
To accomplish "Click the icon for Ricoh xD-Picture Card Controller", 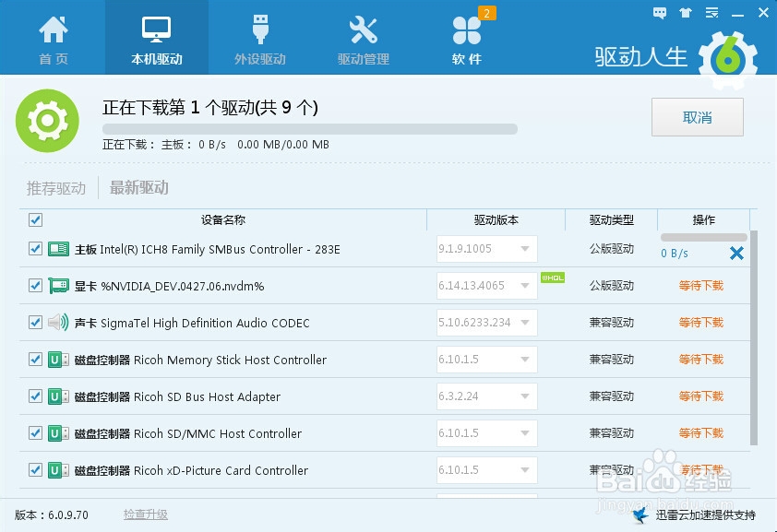I will click(58, 470).
